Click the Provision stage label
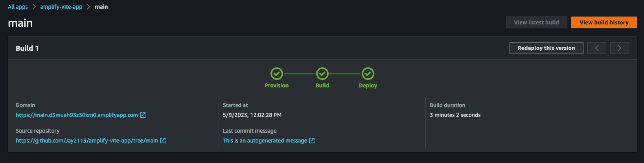The image size is (644, 163). point(277,85)
